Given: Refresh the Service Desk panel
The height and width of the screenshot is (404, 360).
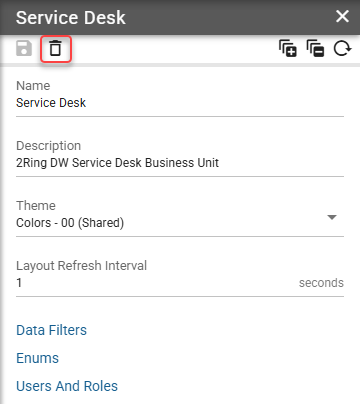Looking at the screenshot, I should (342, 49).
